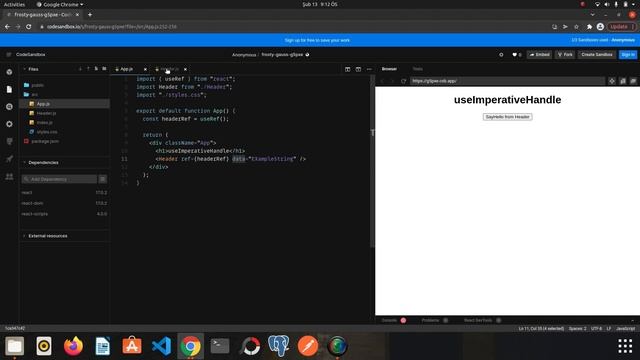Open package.json in the file tree
Image resolution: width=640 pixels, height=360 pixels.
[x=45, y=141]
